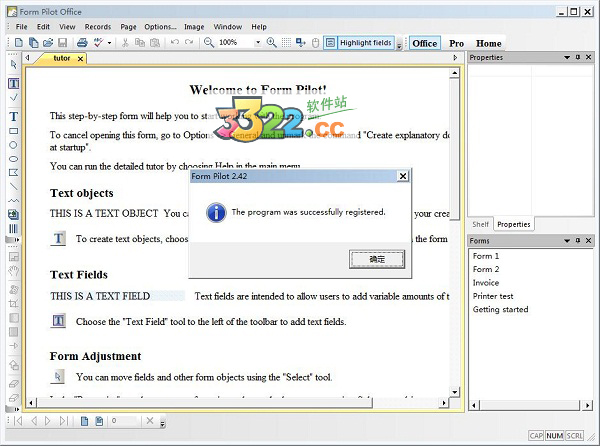Viewport: 600px width, 446px height.
Task: Toggle the grid display icon
Action: coord(286,42)
